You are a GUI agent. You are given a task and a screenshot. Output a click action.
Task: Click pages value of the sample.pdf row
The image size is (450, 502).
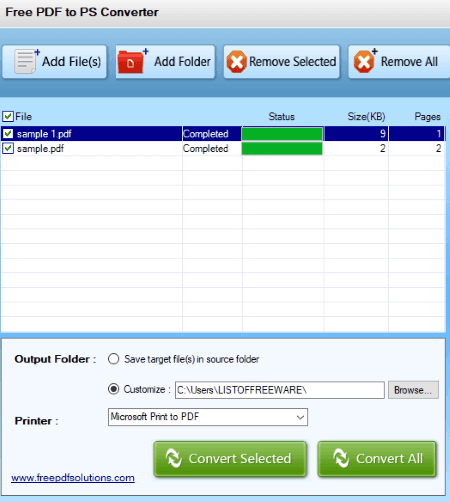[x=439, y=148]
